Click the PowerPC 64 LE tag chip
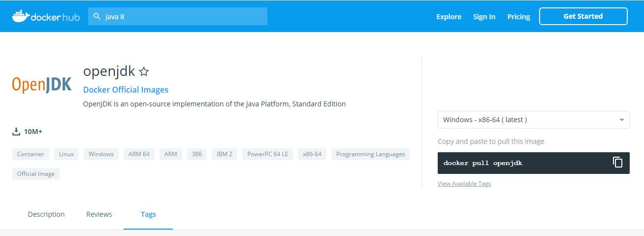This screenshot has height=236, width=644. tap(268, 154)
